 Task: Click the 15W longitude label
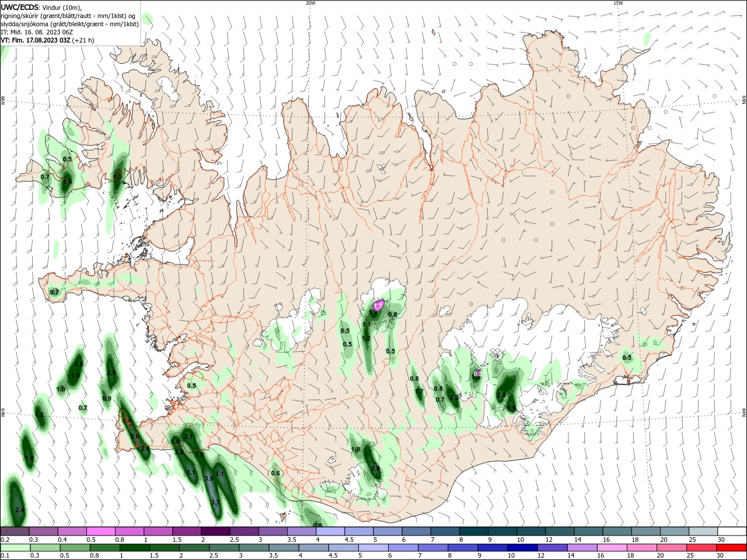point(618,3)
